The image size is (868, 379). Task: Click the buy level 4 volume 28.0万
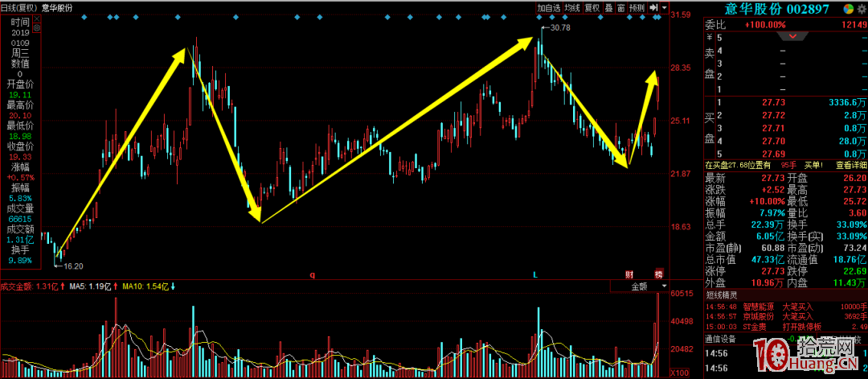[x=854, y=141]
